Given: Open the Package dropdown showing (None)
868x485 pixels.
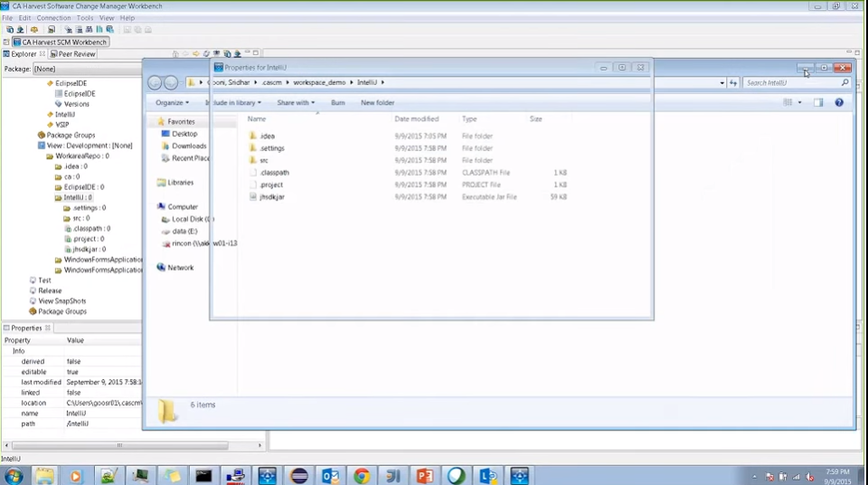Looking at the screenshot, I should pyautogui.click(x=87, y=69).
